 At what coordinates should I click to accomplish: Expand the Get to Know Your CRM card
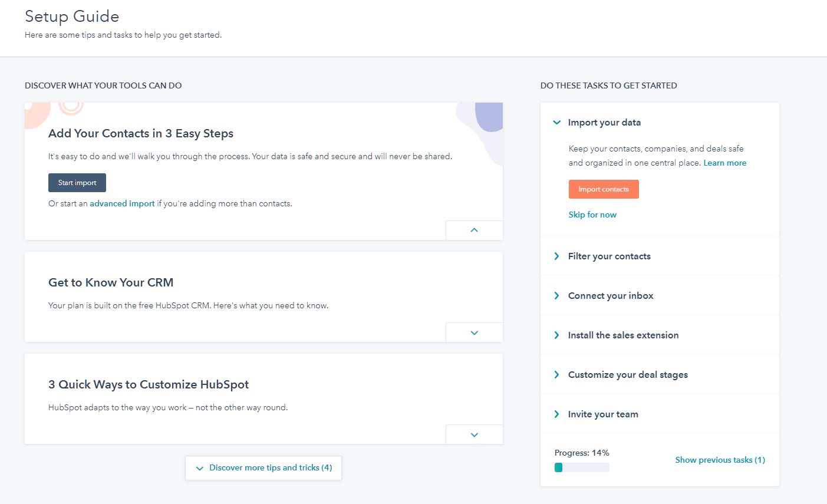coord(475,332)
